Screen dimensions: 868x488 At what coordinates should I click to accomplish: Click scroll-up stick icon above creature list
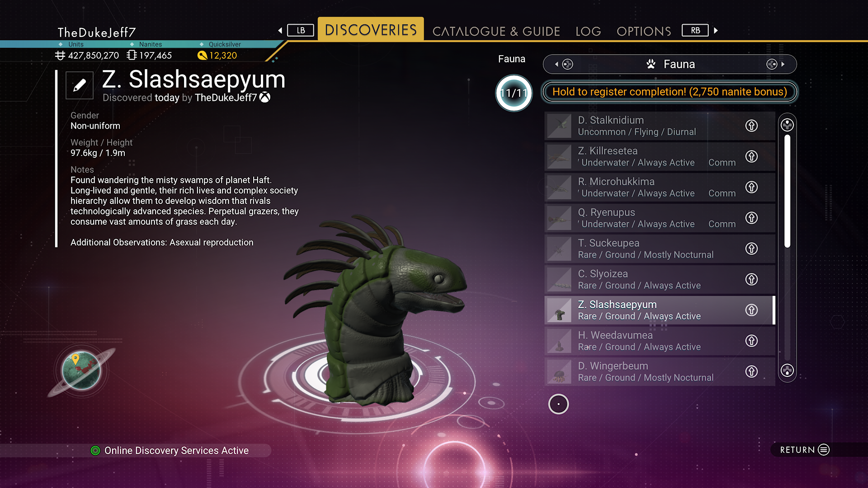(x=787, y=125)
